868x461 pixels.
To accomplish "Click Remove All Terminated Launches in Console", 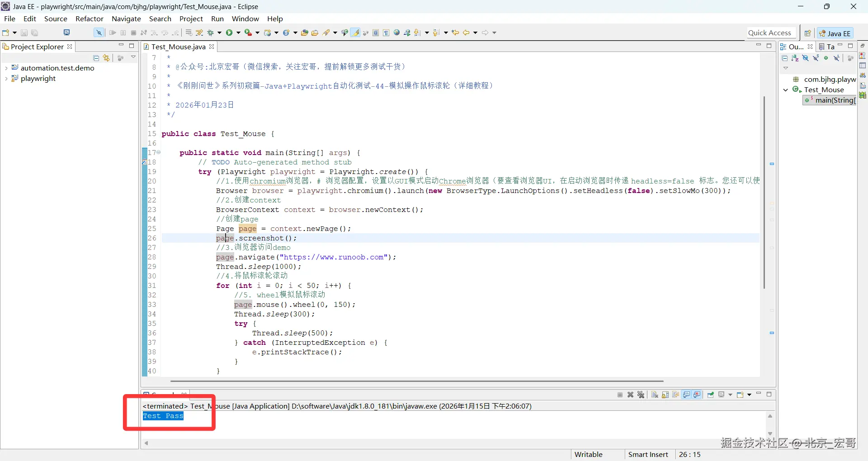I will 641,395.
